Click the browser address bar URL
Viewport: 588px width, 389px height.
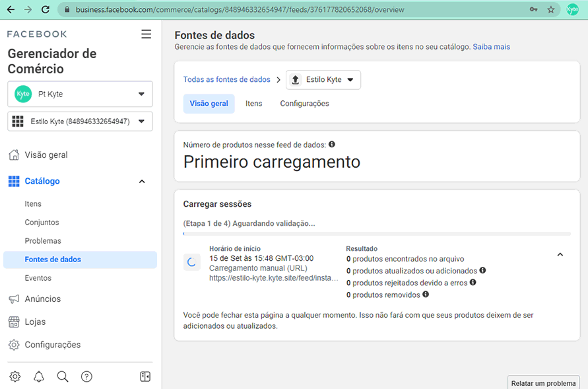[240, 10]
